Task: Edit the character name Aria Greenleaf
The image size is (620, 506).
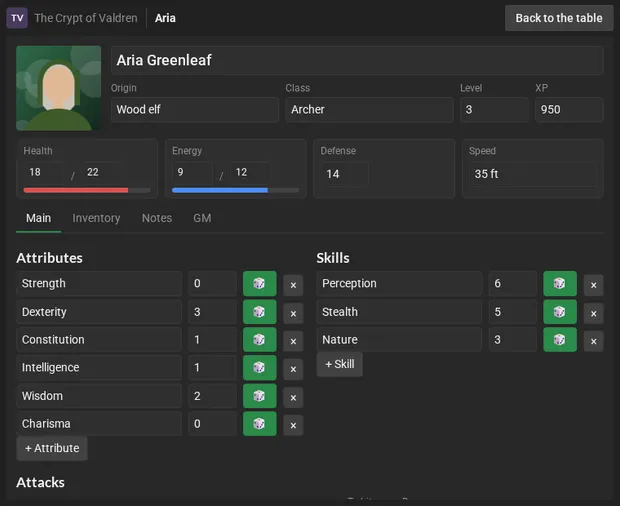Action: pyautogui.click(x=357, y=60)
